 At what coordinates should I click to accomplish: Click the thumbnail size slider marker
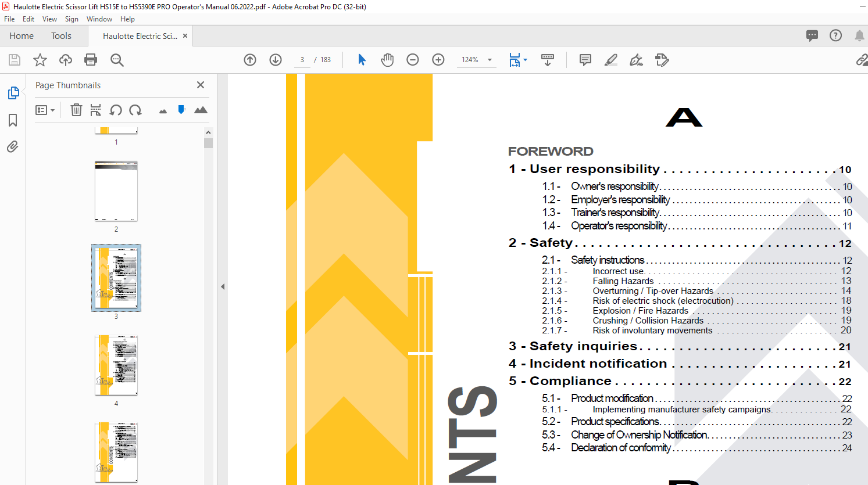pos(181,109)
